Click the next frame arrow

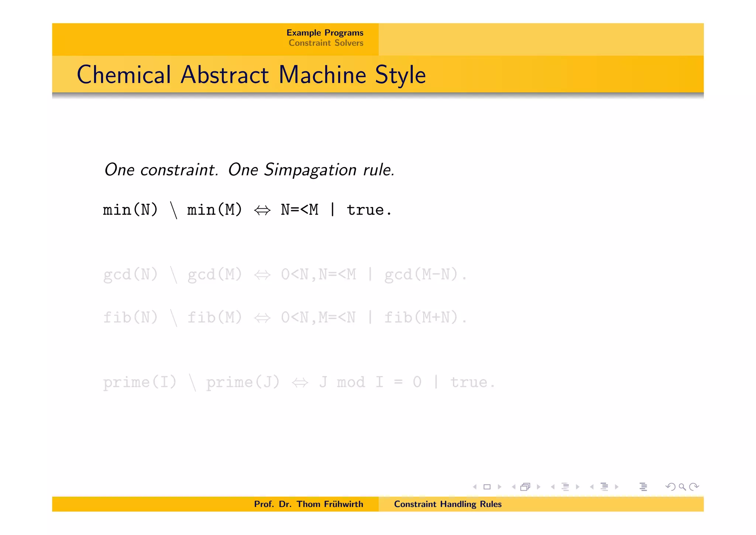539,487
